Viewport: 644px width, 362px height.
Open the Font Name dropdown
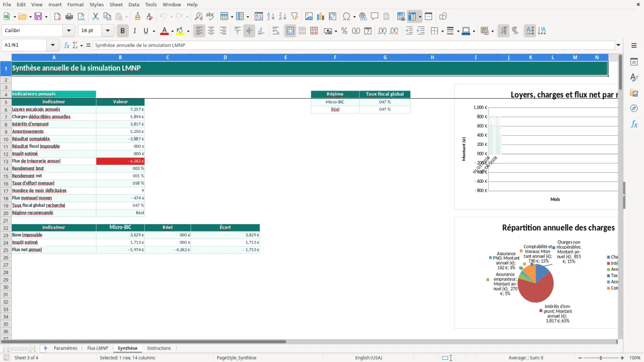point(69,31)
